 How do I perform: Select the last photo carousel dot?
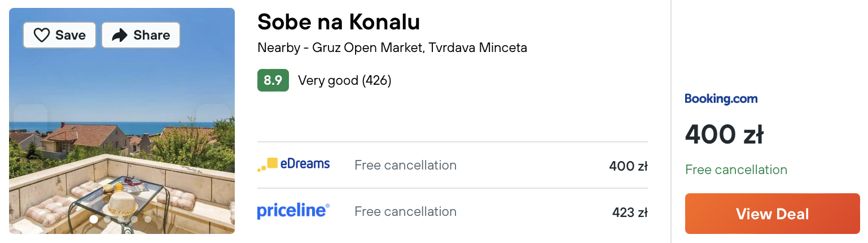(148, 219)
